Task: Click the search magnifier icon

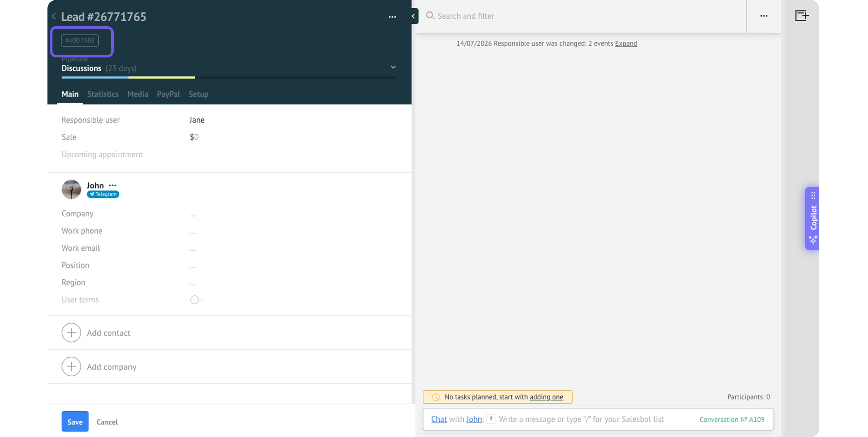Action: point(430,16)
